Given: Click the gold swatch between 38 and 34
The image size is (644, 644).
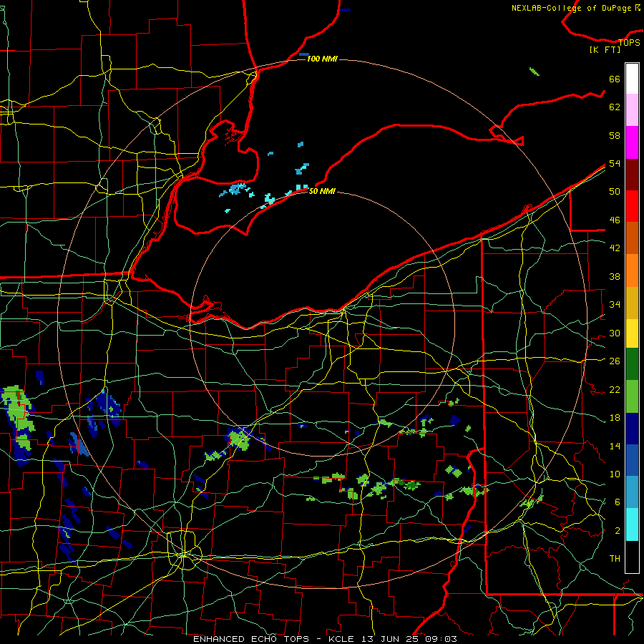Looking at the screenshot, I should click(632, 303).
